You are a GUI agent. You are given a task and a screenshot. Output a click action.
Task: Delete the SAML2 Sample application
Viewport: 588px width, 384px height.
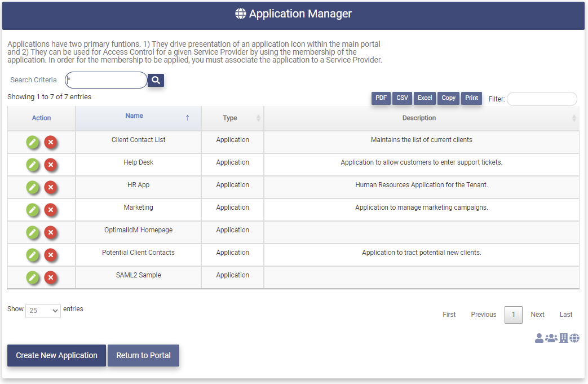point(51,277)
